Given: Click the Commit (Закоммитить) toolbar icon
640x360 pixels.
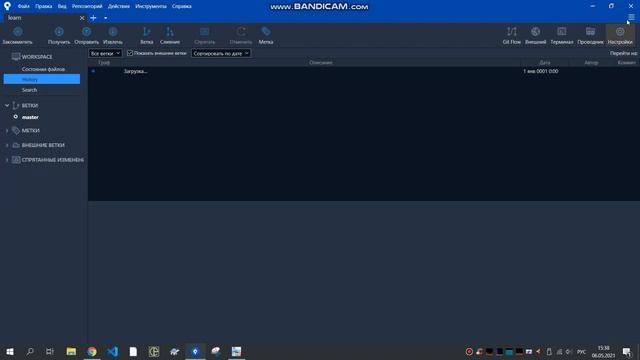Looking at the screenshot, I should click(18, 36).
